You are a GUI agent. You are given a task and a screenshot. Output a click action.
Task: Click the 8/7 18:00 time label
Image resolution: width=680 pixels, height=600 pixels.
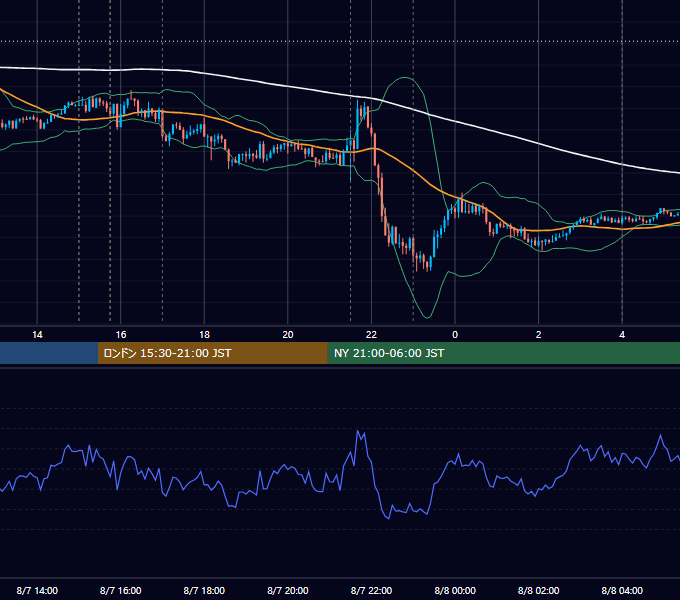204,590
